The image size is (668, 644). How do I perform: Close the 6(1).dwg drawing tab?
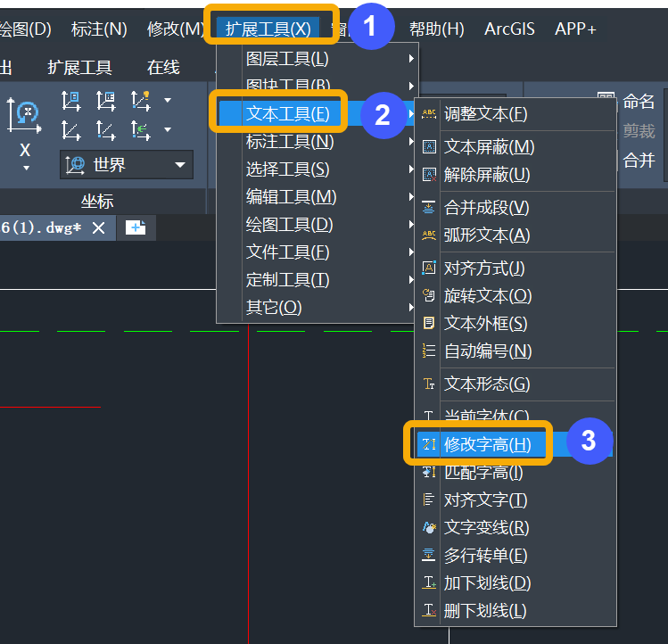[99, 227]
